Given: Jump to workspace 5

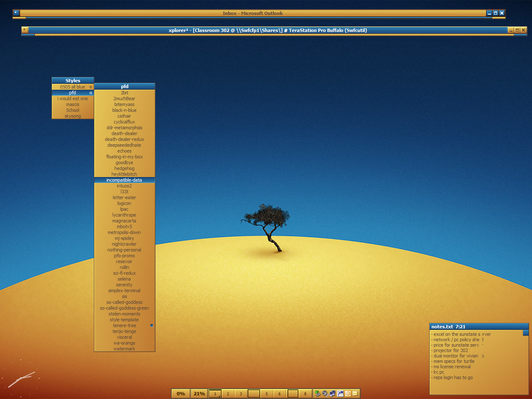Looking at the screenshot, I should [267, 394].
